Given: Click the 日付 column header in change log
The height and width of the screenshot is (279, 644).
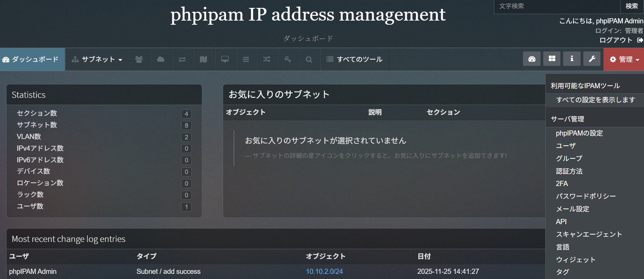Looking at the screenshot, I should 424,256.
